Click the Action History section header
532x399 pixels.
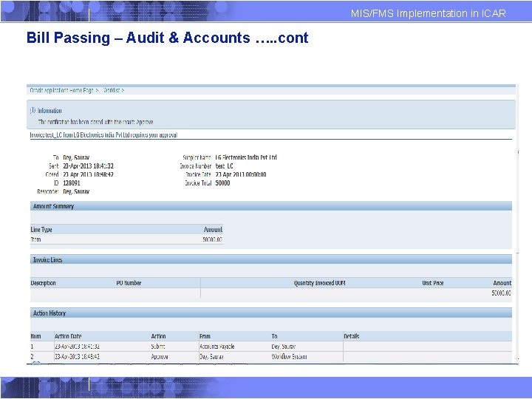click(x=270, y=313)
